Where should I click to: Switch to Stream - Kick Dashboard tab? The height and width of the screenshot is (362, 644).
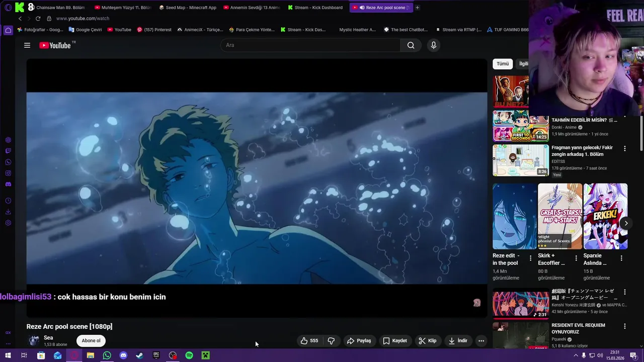pos(315,8)
